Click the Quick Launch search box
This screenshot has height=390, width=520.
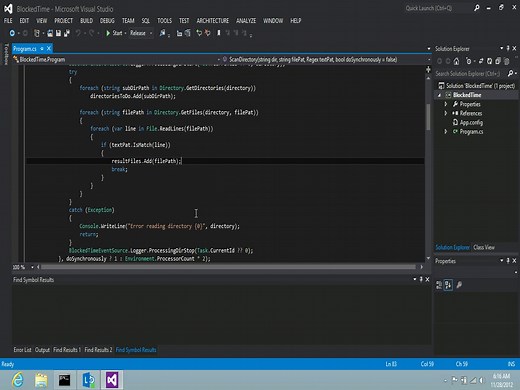[438, 8]
